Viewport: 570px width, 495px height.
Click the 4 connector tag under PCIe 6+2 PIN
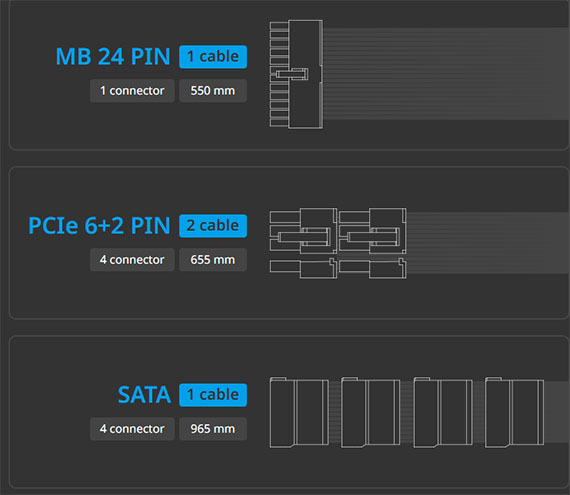(x=132, y=259)
